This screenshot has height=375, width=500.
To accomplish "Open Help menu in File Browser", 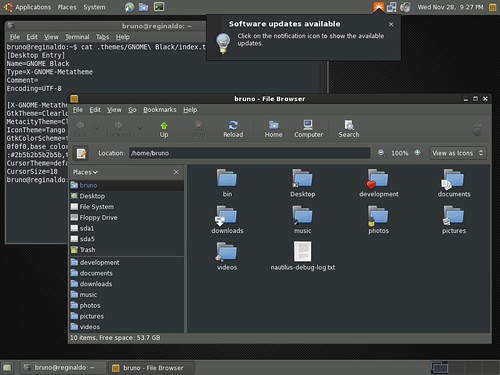I will pyautogui.click(x=190, y=110).
